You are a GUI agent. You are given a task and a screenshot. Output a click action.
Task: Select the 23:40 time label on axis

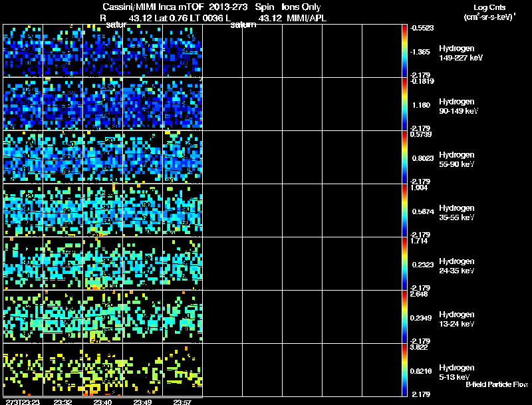102,402
